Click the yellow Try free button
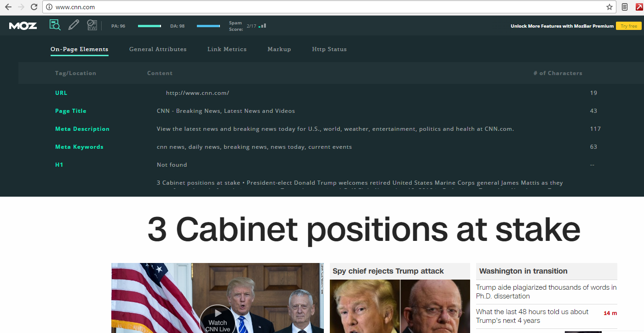Viewport: 644px width, 333px height. coord(629,26)
